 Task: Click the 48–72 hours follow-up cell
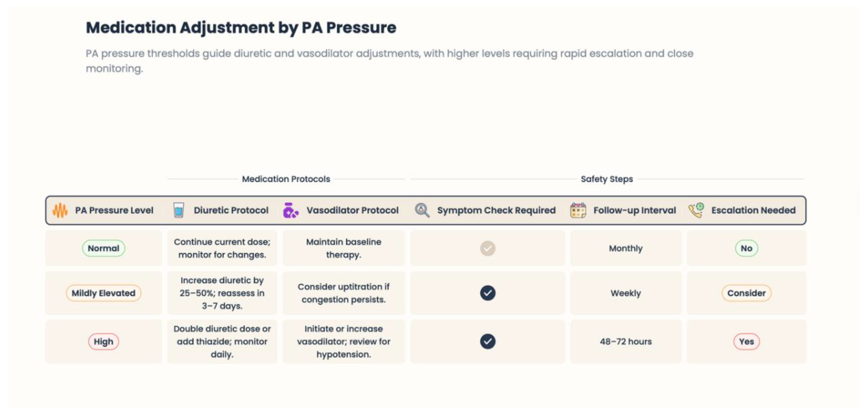click(x=626, y=342)
